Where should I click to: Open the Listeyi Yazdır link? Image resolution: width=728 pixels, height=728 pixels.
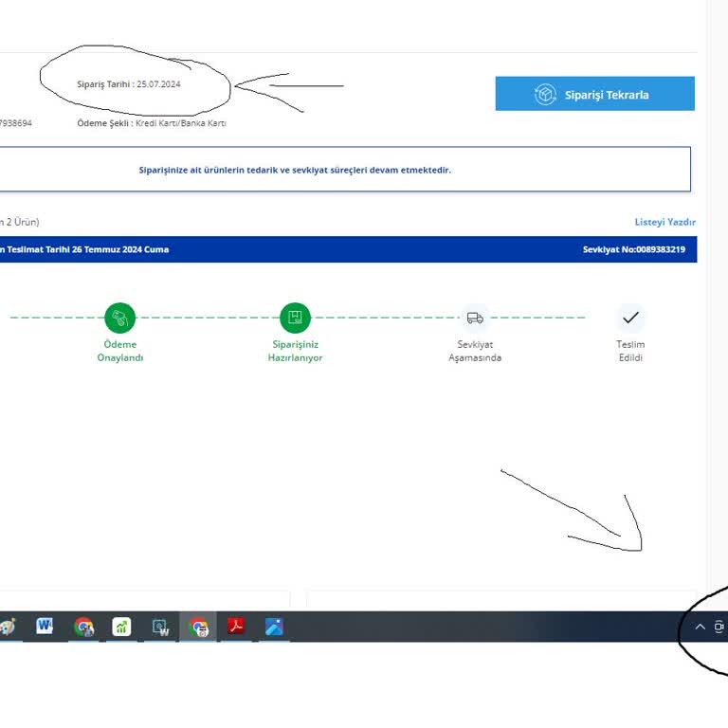pyautogui.click(x=664, y=222)
